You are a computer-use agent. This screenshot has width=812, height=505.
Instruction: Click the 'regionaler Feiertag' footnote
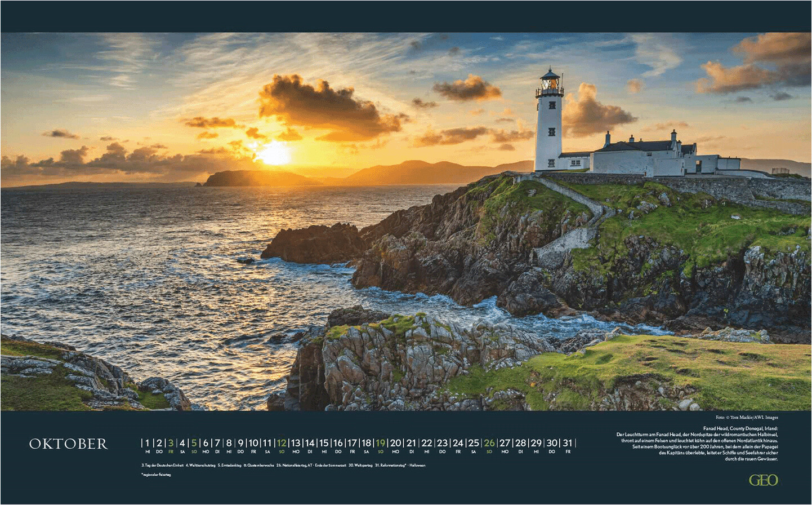(156, 475)
